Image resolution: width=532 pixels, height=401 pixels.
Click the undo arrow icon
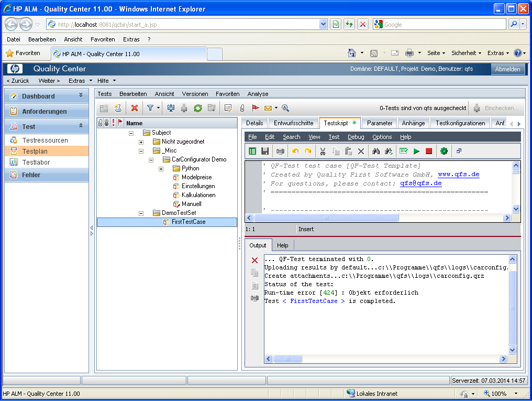(295, 151)
